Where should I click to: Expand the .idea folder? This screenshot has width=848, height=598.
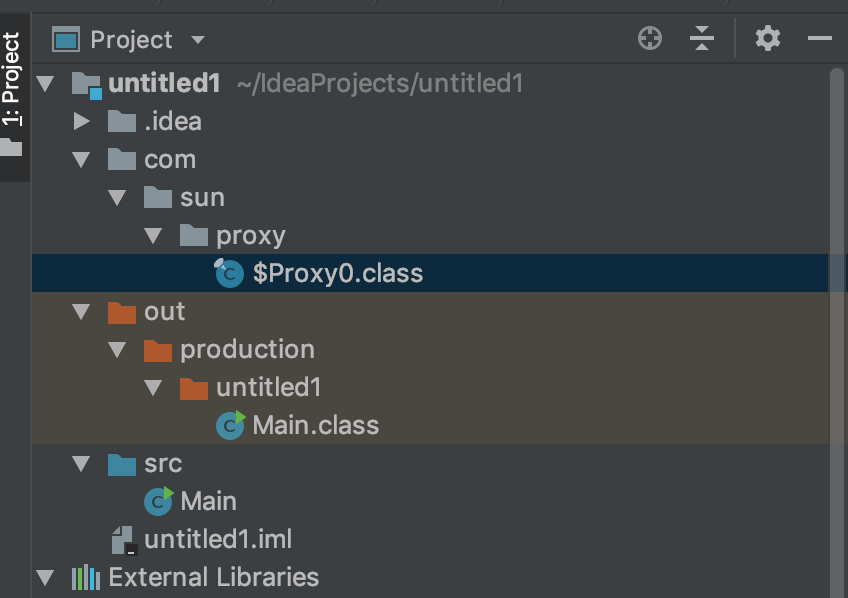pyautogui.click(x=81, y=121)
